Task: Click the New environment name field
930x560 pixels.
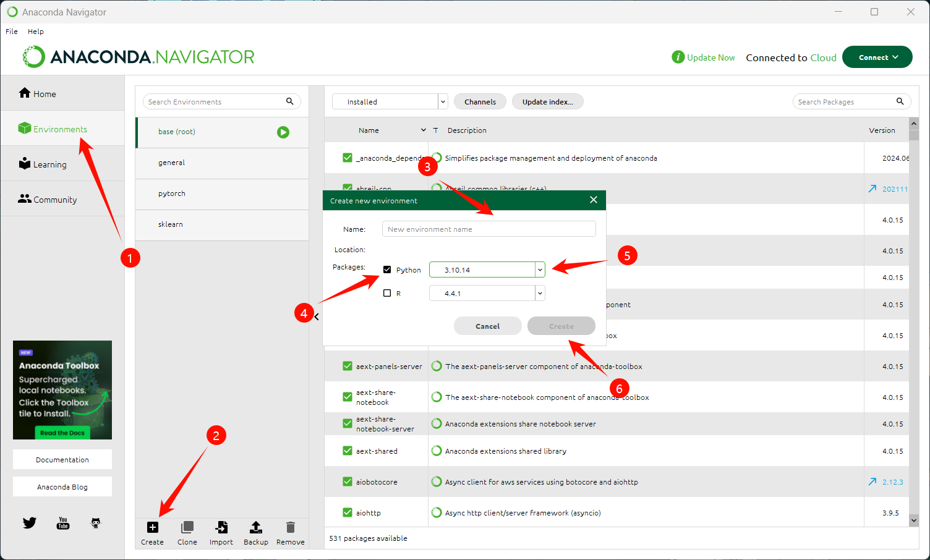Action: tap(489, 229)
